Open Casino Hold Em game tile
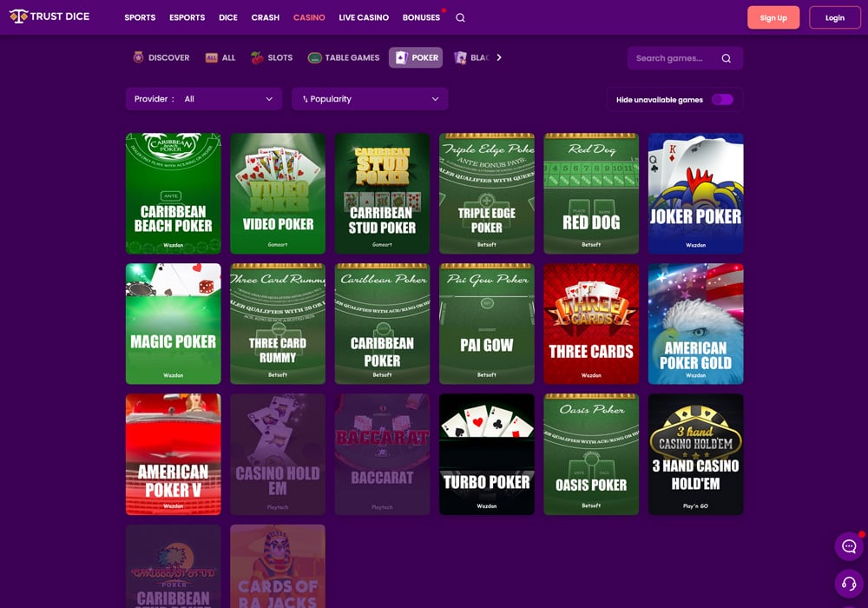Image resolution: width=868 pixels, height=608 pixels. click(x=278, y=454)
